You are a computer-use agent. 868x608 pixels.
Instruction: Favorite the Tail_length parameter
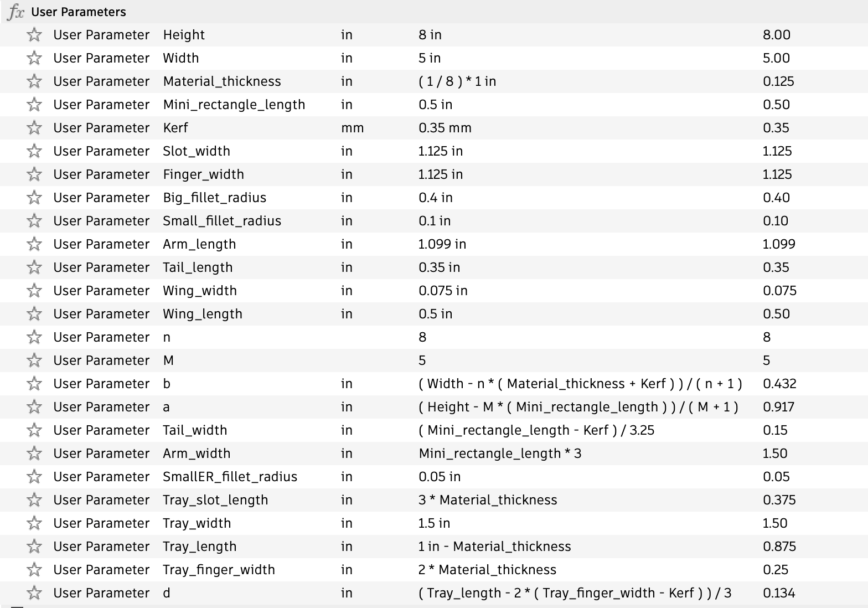34,267
